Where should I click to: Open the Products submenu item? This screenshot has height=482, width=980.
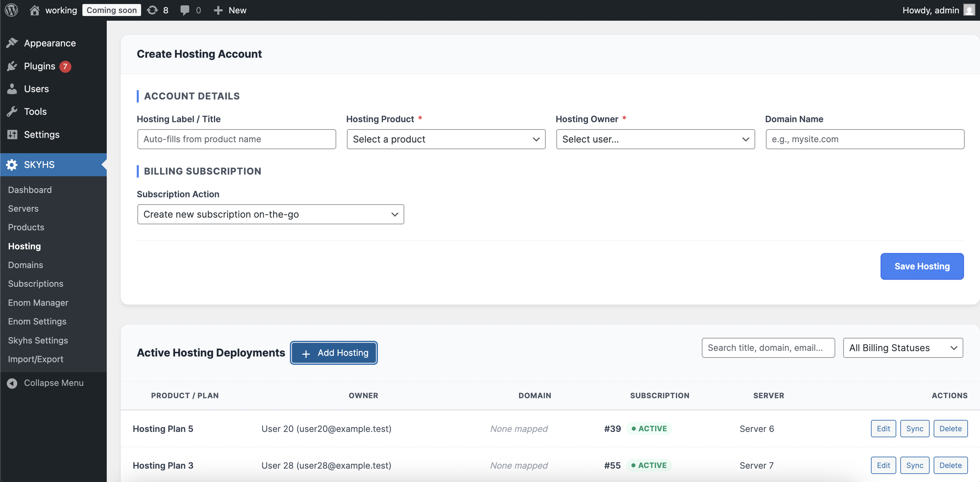[x=26, y=227]
